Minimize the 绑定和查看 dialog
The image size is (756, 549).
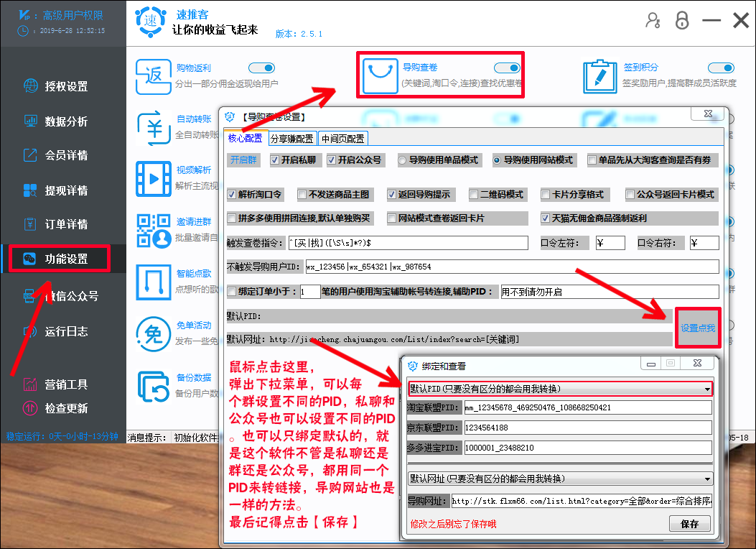point(651,363)
